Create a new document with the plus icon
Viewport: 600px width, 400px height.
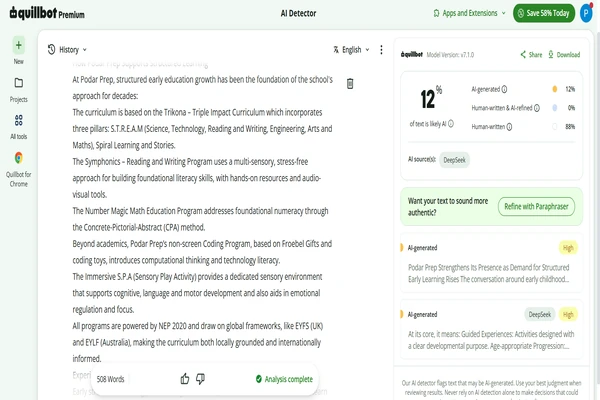[18, 46]
